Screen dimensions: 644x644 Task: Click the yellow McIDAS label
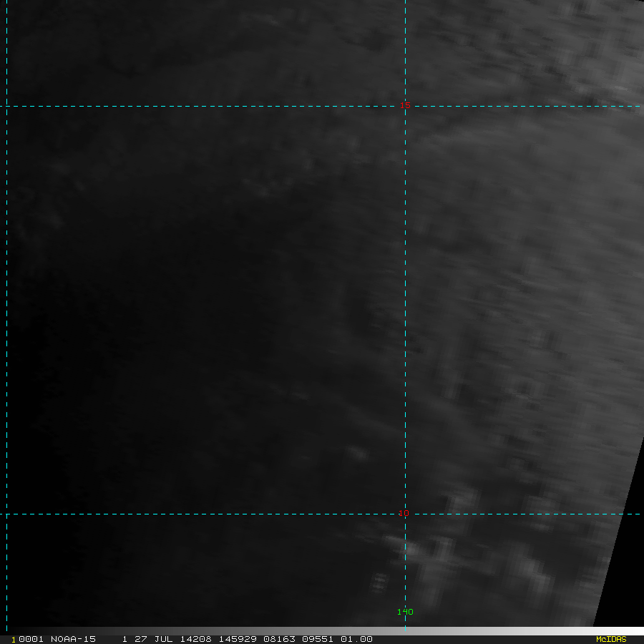(611, 639)
